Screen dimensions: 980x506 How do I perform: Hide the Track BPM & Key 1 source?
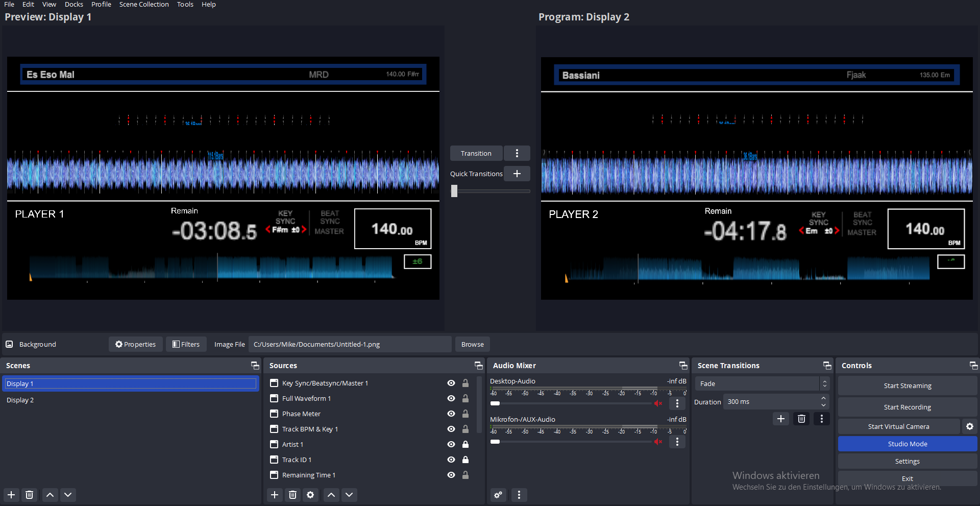[451, 429]
